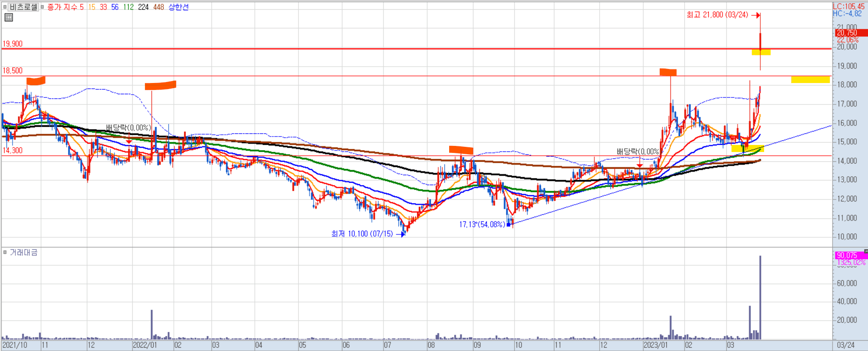This screenshot has width=868, height=351.
Task: Select the orange 15 moving average label
Action: pyautogui.click(x=91, y=7)
